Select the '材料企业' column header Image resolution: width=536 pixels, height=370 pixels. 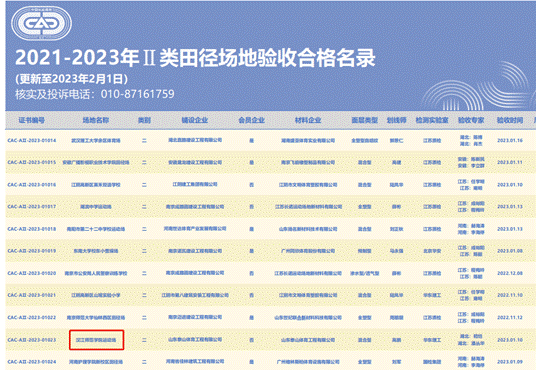(x=308, y=120)
